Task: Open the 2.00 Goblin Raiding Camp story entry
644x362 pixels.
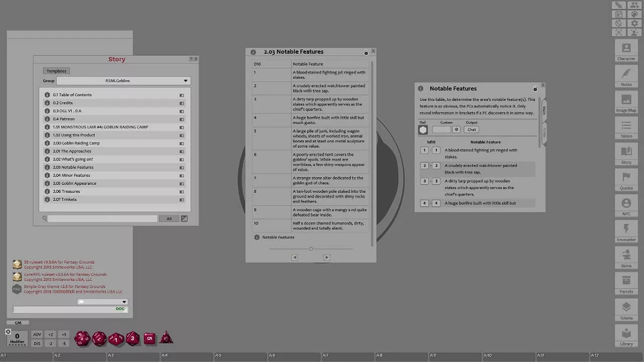Action: [x=76, y=143]
